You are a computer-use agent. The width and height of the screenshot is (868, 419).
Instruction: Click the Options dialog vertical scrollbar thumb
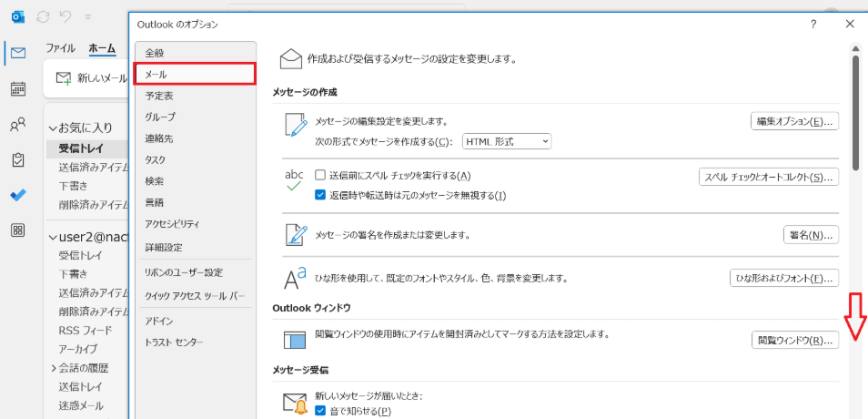point(856,111)
